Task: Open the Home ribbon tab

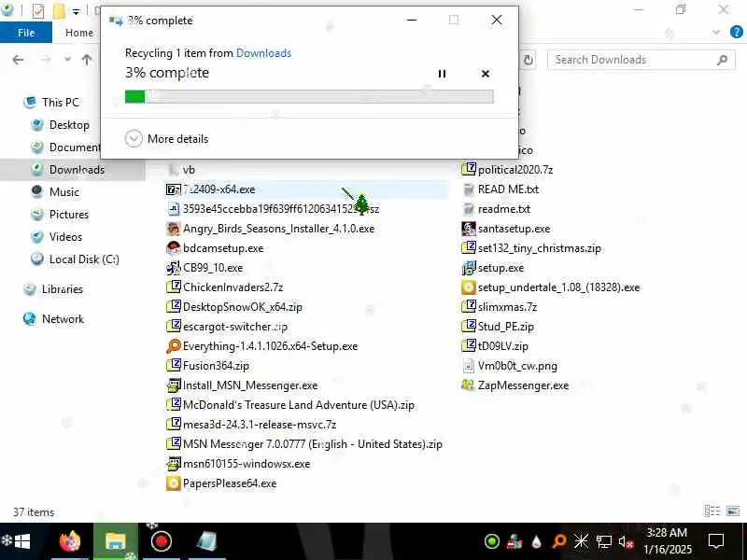Action: [79, 33]
